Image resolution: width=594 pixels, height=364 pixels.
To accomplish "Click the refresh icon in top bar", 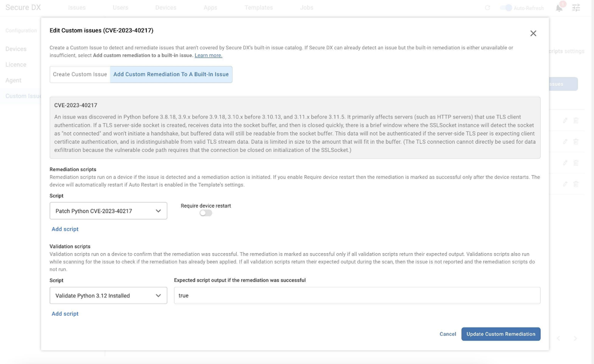I will (x=487, y=8).
